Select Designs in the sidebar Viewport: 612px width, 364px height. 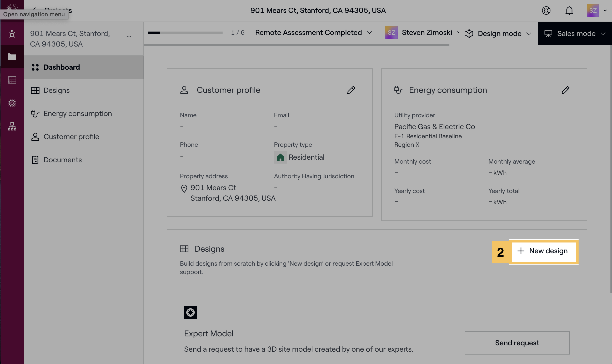[x=57, y=90]
